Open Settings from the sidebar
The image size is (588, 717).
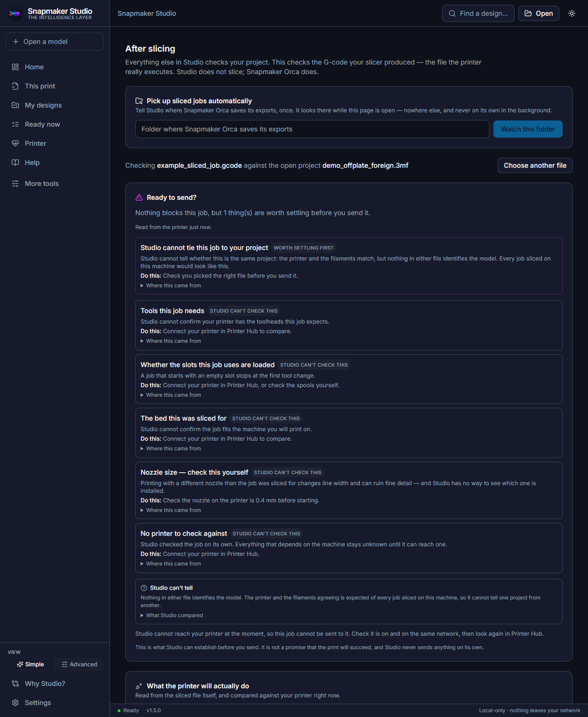(x=54, y=703)
